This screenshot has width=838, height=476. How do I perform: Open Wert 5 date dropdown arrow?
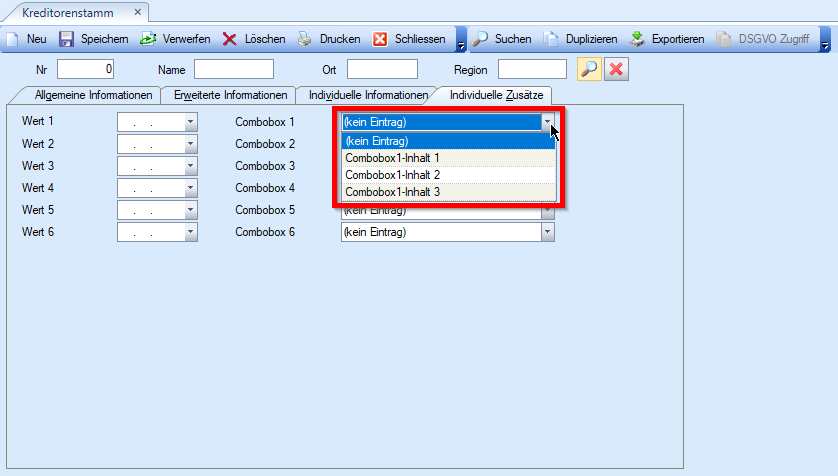click(x=191, y=210)
